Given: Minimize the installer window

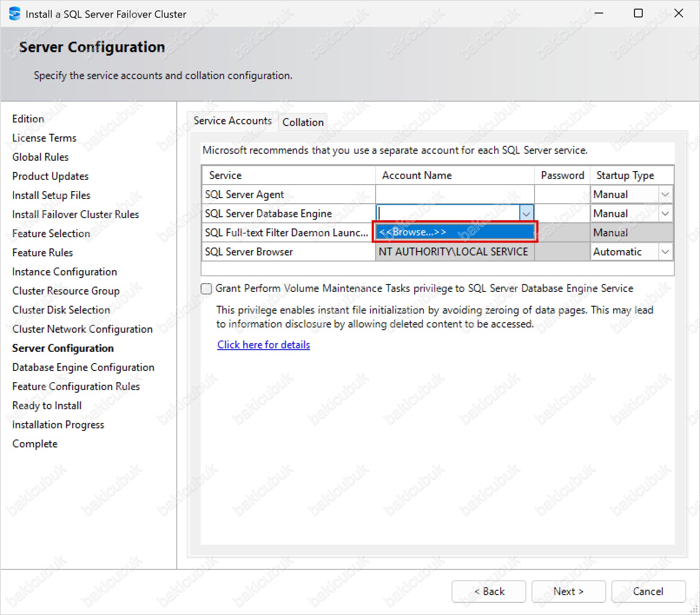Looking at the screenshot, I should click(x=599, y=13).
